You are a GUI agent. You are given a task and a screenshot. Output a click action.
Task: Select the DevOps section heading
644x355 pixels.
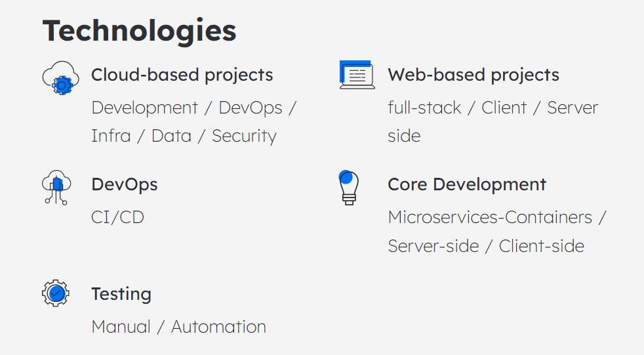click(x=125, y=184)
